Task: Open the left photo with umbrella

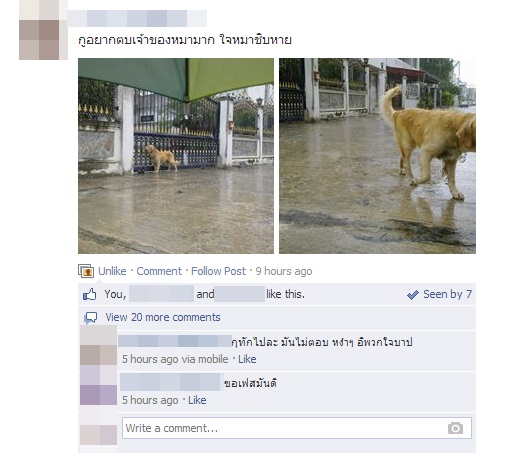Action: (x=176, y=156)
